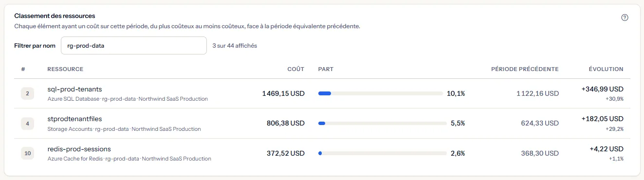Viewport: 644px width, 180px height.
Task: Click the # column header
Action: tap(23, 69)
